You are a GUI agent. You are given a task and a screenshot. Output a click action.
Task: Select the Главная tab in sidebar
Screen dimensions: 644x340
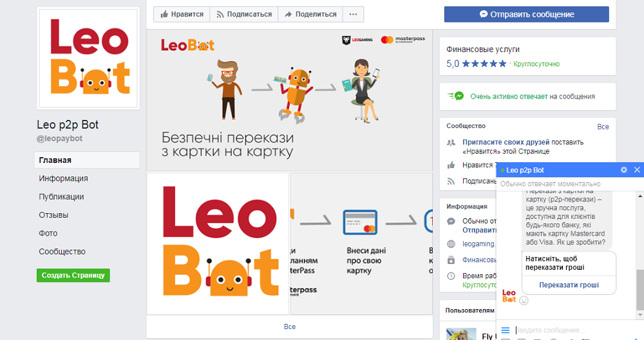coord(87,160)
